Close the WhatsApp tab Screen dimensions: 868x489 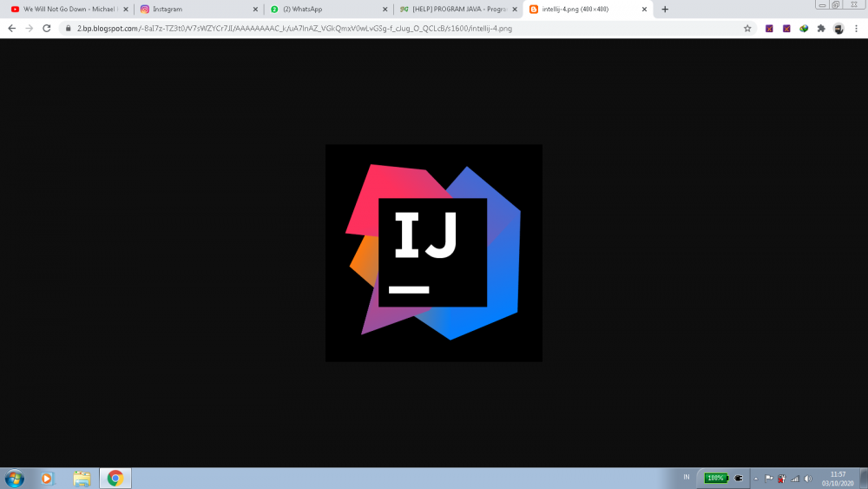tap(385, 9)
